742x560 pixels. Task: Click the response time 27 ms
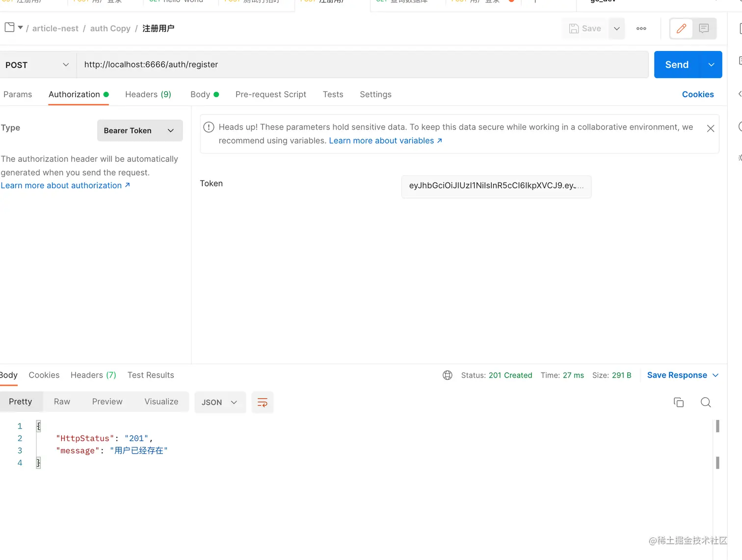573,375
